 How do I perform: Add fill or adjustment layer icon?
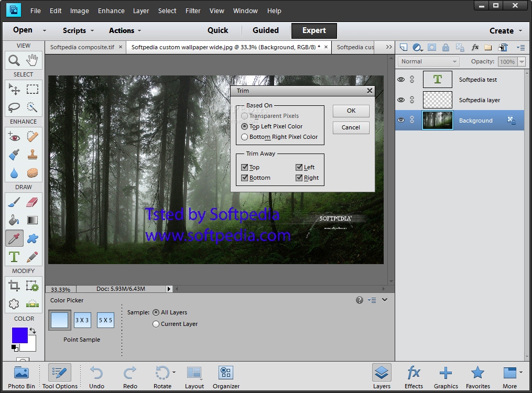417,48
